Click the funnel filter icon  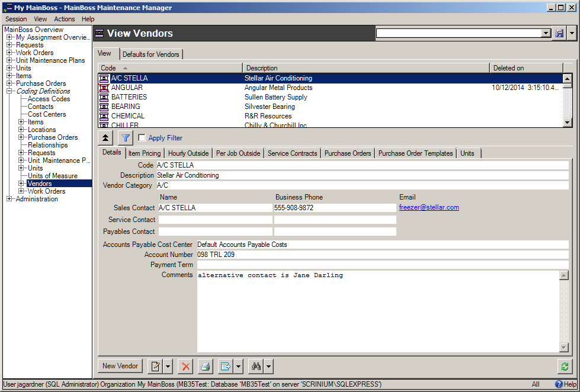pos(126,138)
